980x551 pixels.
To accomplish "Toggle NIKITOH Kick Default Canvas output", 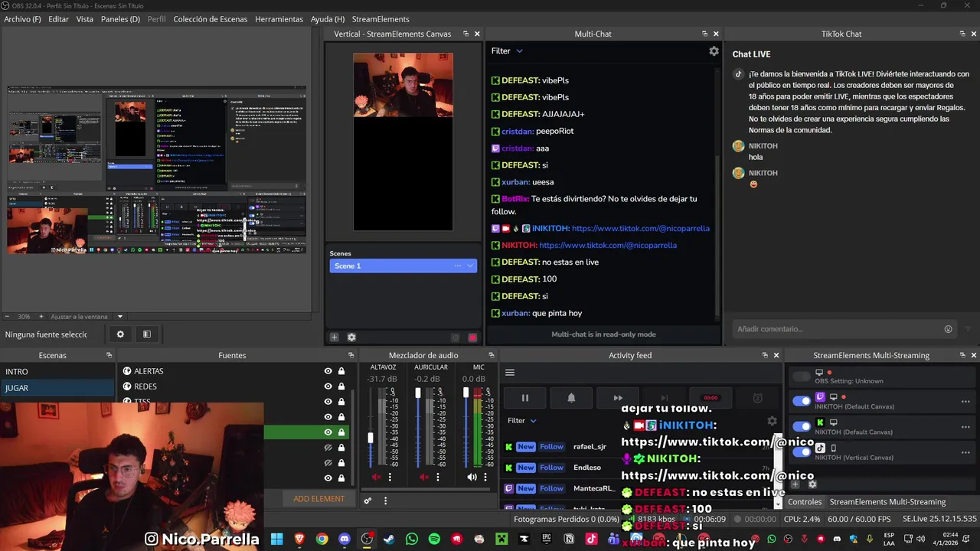I will point(802,426).
